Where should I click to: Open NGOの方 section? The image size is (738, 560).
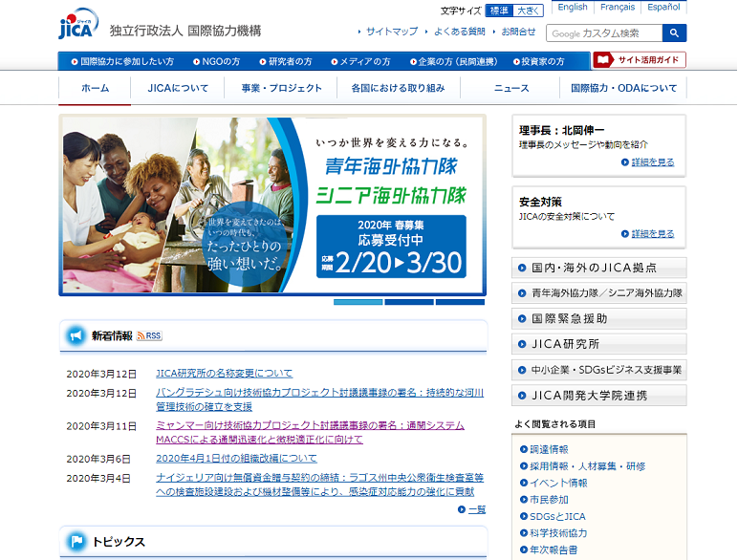[216, 62]
